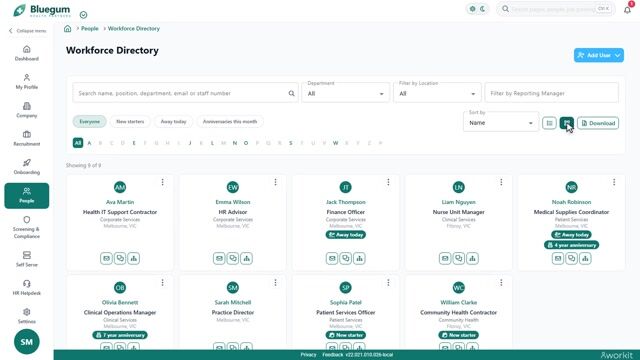Click the SM user avatar in sidebar
The height and width of the screenshot is (360, 640).
[27, 342]
